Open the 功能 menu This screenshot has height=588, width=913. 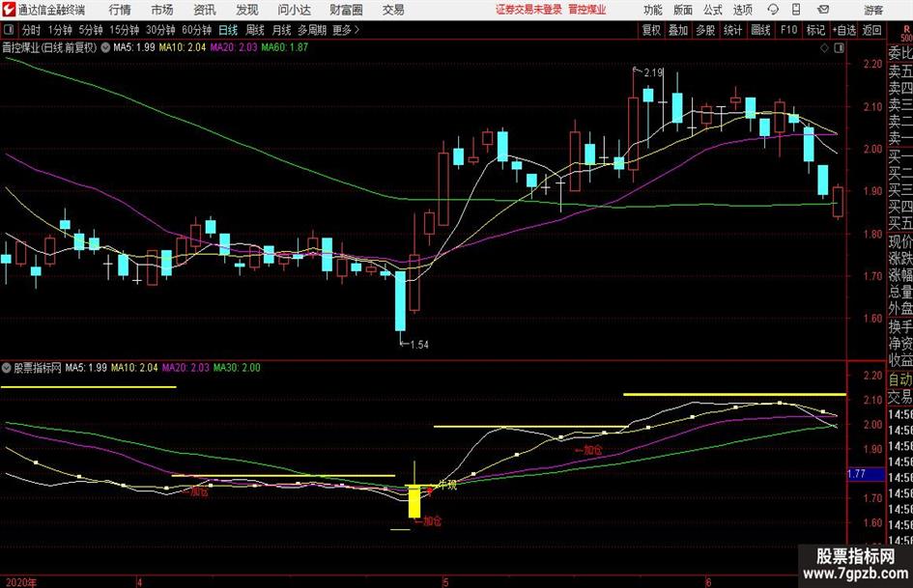click(x=653, y=10)
